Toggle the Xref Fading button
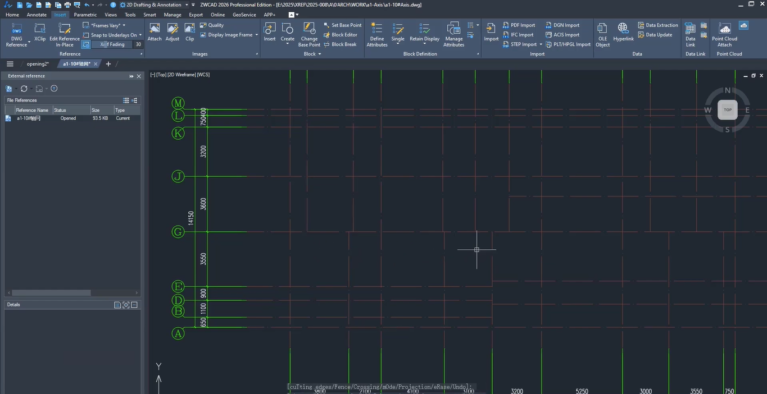This screenshot has height=394, width=767. 86,45
